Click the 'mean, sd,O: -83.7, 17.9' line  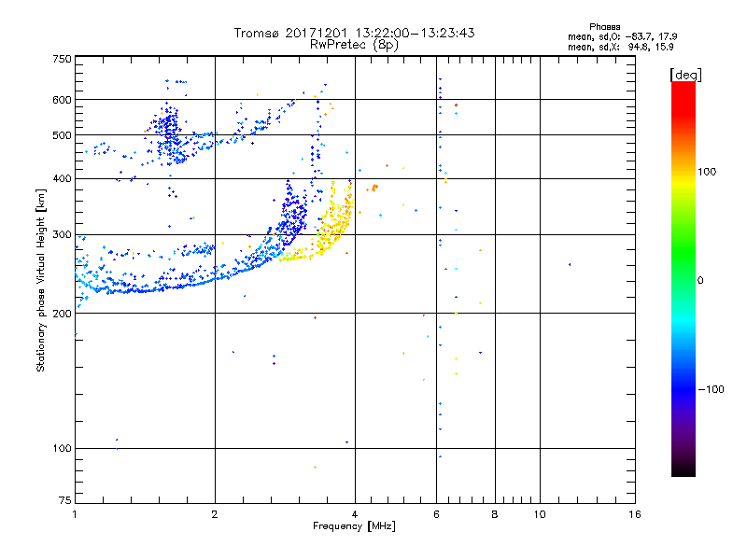click(x=622, y=36)
